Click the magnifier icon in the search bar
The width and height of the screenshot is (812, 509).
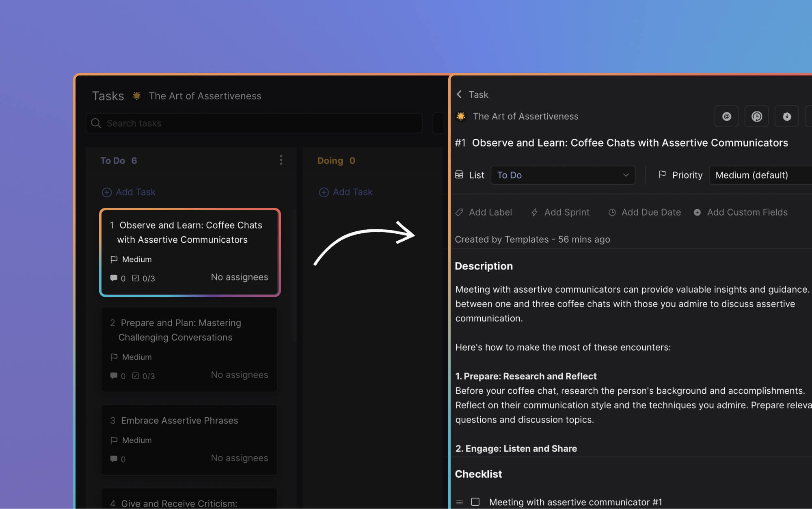[x=96, y=123]
